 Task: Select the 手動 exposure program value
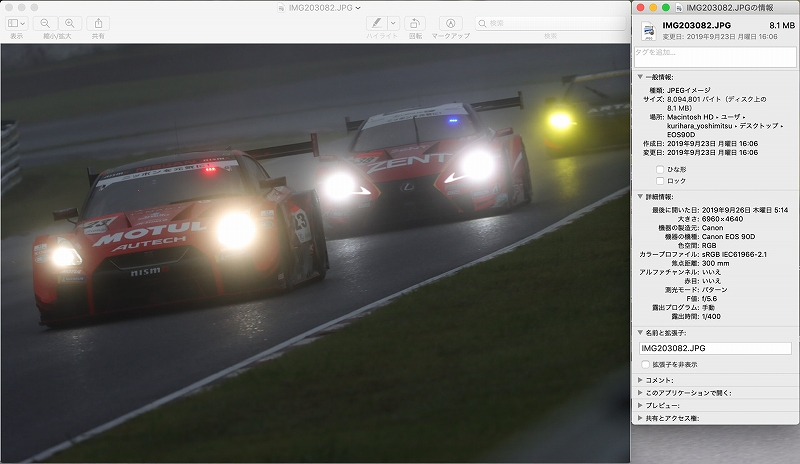pyautogui.click(x=708, y=308)
